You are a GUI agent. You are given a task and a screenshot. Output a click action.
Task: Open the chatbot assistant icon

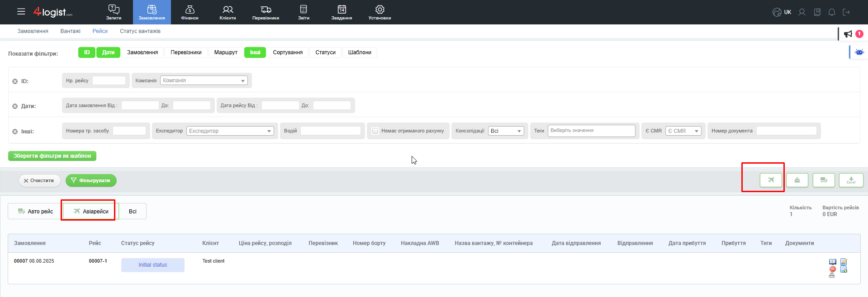click(x=859, y=52)
